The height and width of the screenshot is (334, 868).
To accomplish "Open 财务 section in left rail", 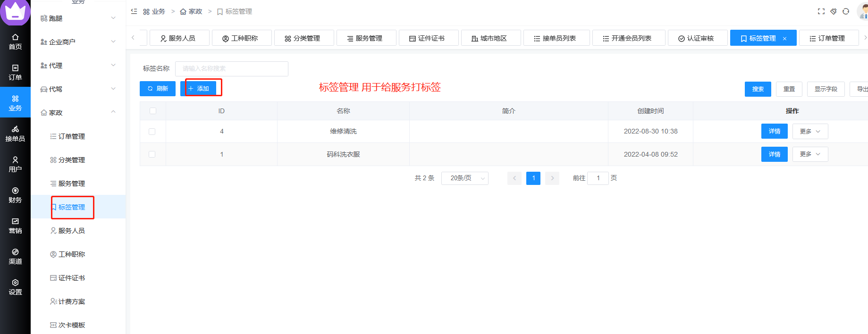I will click(15, 195).
